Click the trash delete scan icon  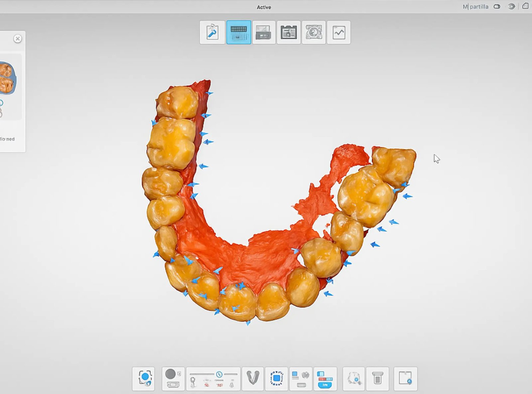[377, 379]
